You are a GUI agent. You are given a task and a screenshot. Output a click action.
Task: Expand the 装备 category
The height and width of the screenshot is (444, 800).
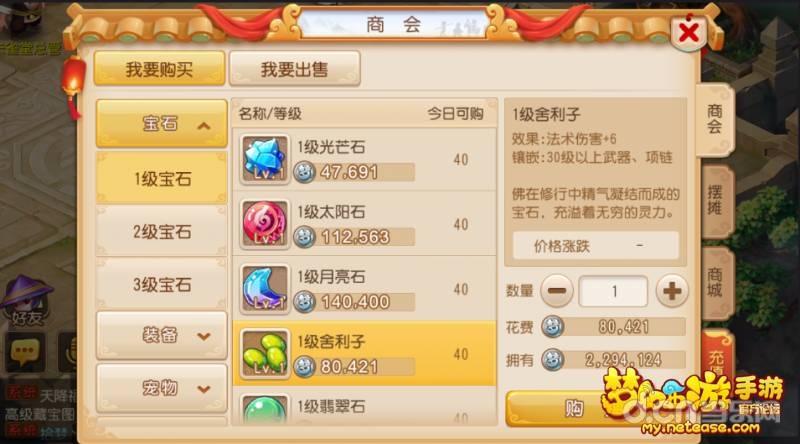click(x=162, y=335)
